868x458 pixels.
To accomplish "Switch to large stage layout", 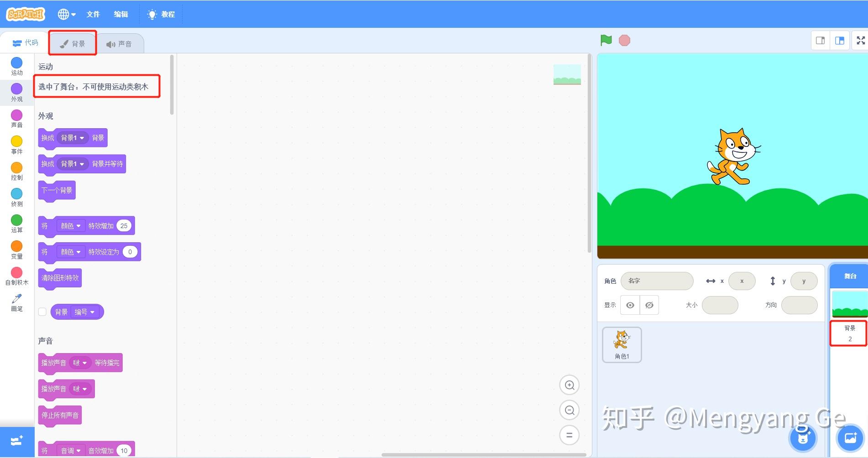I will point(840,41).
